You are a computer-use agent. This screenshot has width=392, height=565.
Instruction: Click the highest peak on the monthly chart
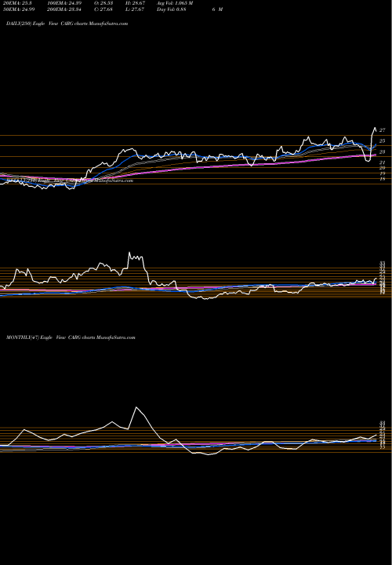(x=136, y=407)
